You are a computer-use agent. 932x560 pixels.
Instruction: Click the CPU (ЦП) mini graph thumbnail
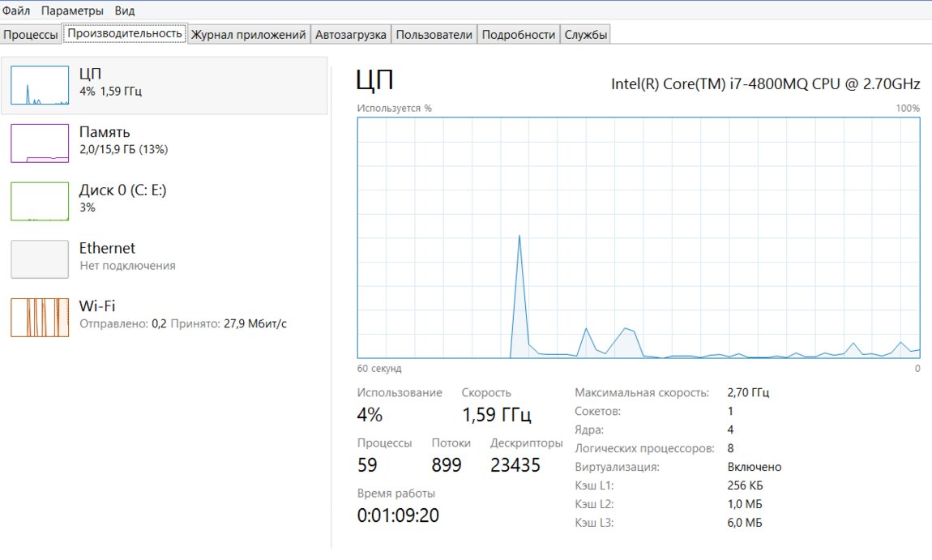click(x=40, y=85)
